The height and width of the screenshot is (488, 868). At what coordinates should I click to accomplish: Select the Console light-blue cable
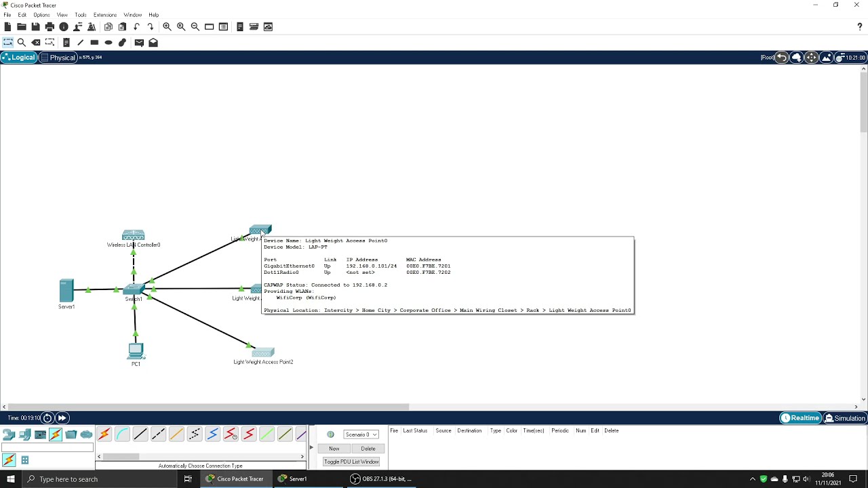coord(122,434)
